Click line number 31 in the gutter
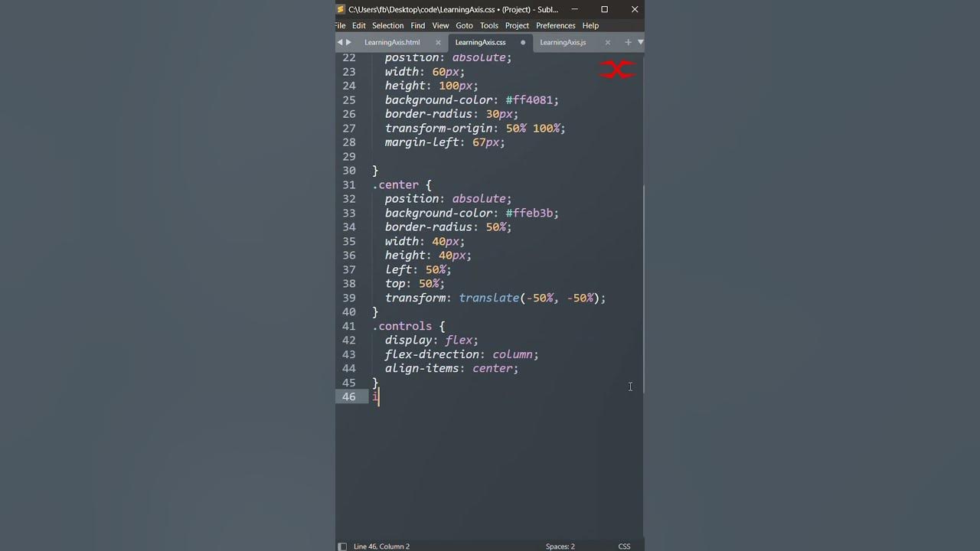This screenshot has width=980, height=551. pos(349,185)
